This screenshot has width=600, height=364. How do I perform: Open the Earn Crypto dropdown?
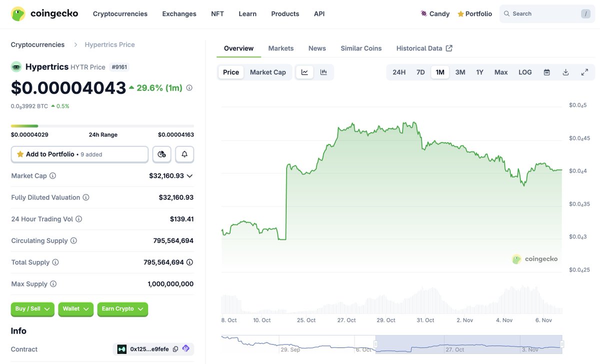click(x=122, y=309)
